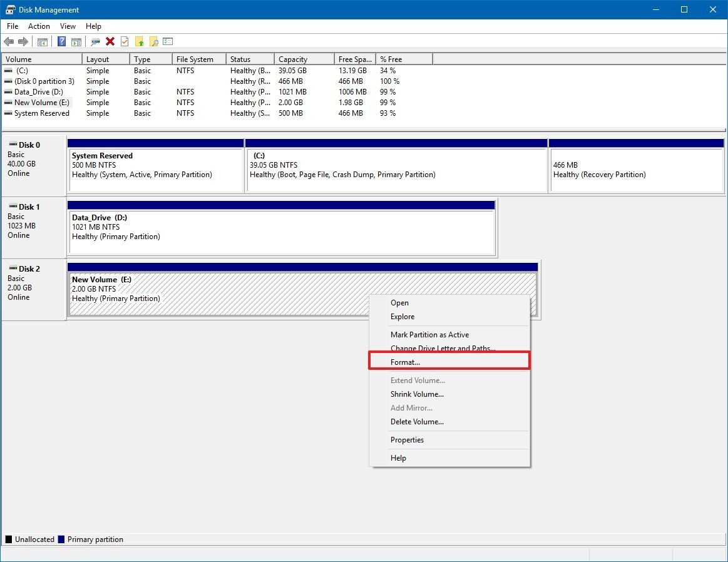Screen dimensions: 728x562
Task: Click the Properties checkmark toolbar icon
Action: tap(125, 41)
